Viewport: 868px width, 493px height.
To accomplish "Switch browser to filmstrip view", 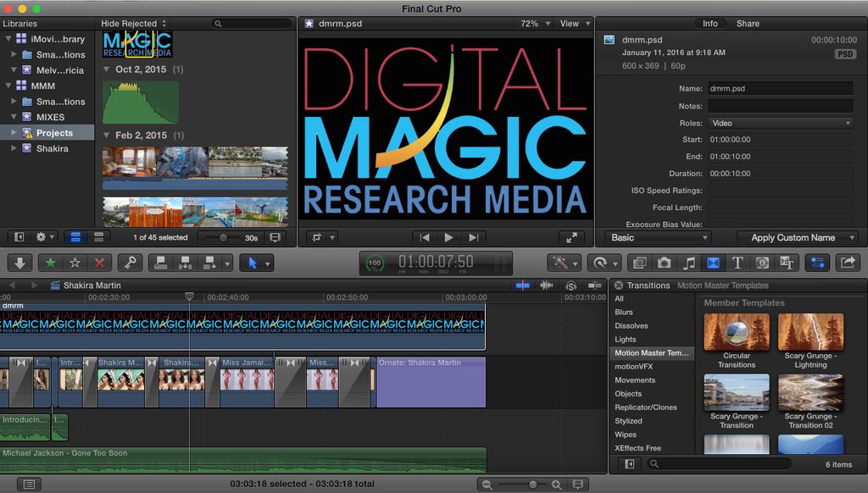I will pyautogui.click(x=75, y=237).
